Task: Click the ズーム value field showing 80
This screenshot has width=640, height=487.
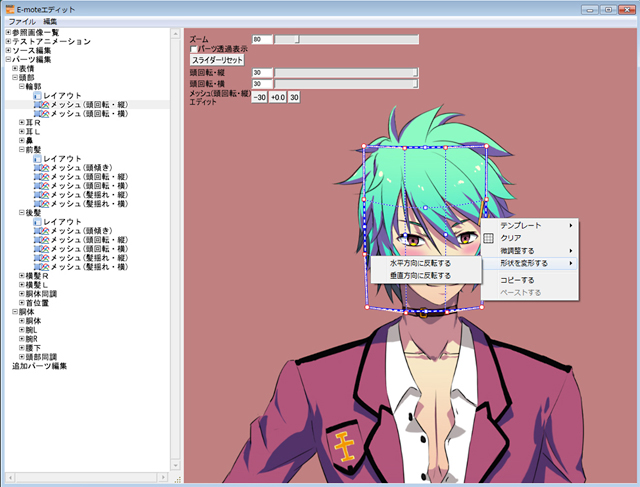Action: pos(262,39)
